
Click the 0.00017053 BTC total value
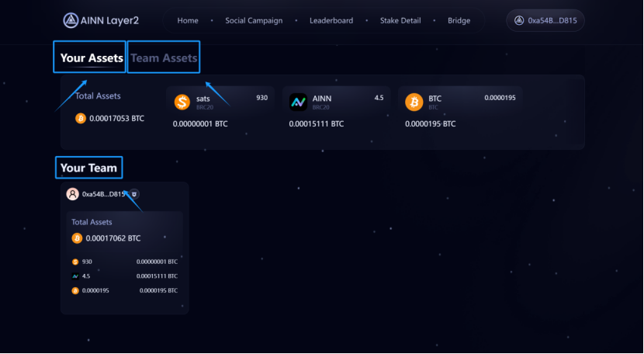[x=116, y=119]
